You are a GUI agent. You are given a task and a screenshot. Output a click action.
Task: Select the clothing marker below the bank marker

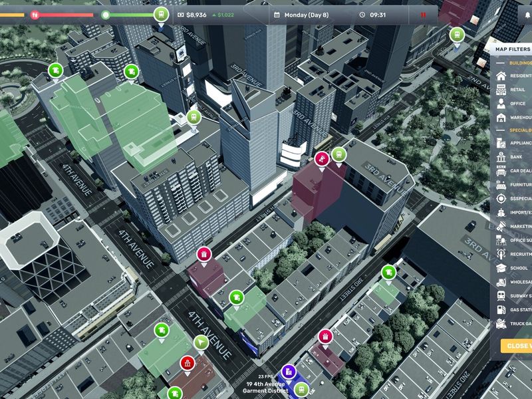coord(175,393)
